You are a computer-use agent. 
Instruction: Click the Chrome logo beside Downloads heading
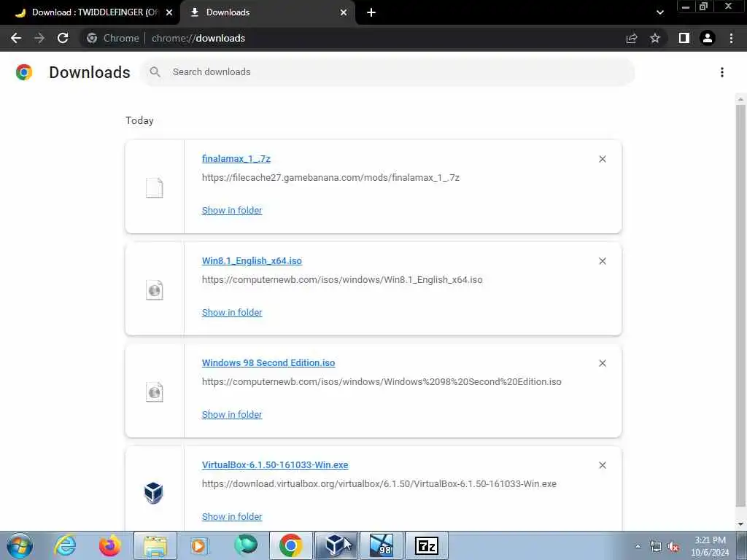coord(24,72)
